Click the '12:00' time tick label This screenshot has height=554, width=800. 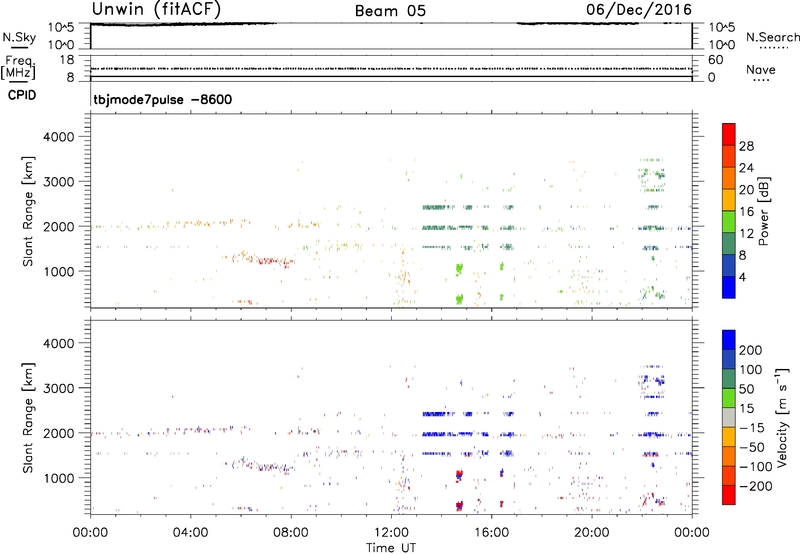point(391,533)
